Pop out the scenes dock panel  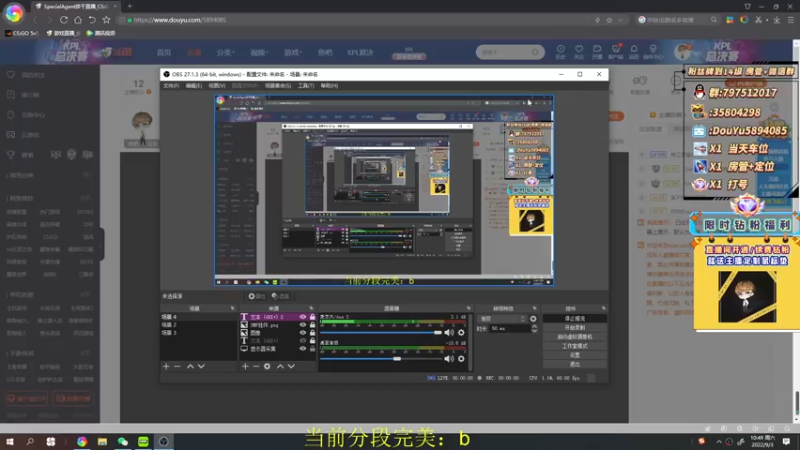pos(233,308)
